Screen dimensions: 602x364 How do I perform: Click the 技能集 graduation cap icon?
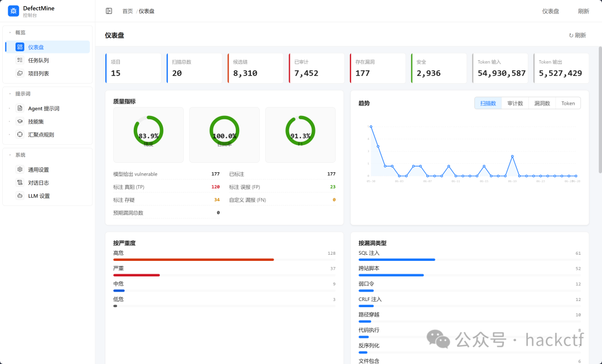[20, 122]
